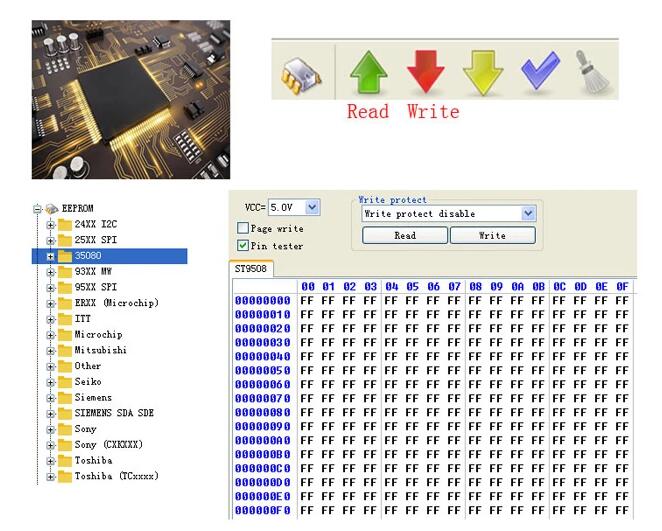Click the blue checkmark Verify icon
The image size is (662, 531).
pos(540,71)
